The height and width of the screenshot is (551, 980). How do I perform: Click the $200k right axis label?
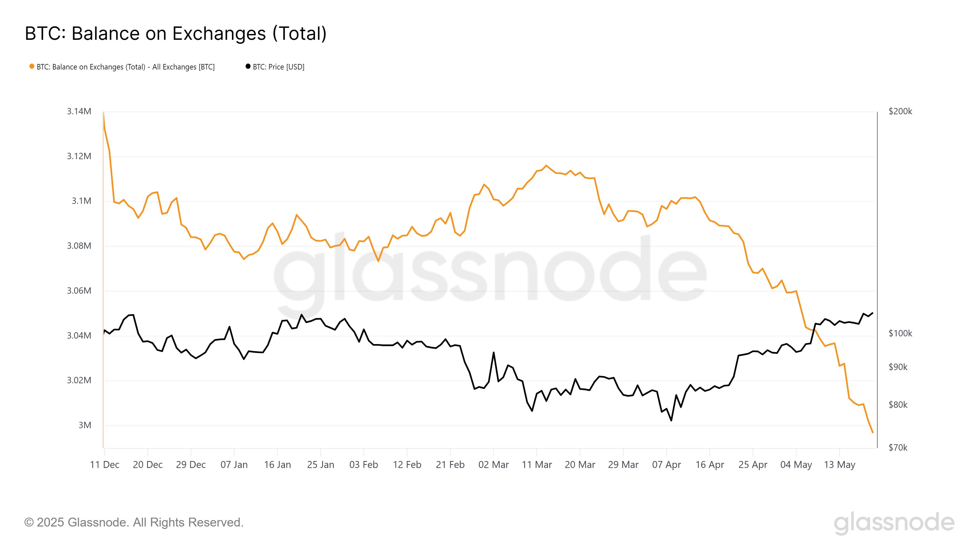(x=900, y=111)
